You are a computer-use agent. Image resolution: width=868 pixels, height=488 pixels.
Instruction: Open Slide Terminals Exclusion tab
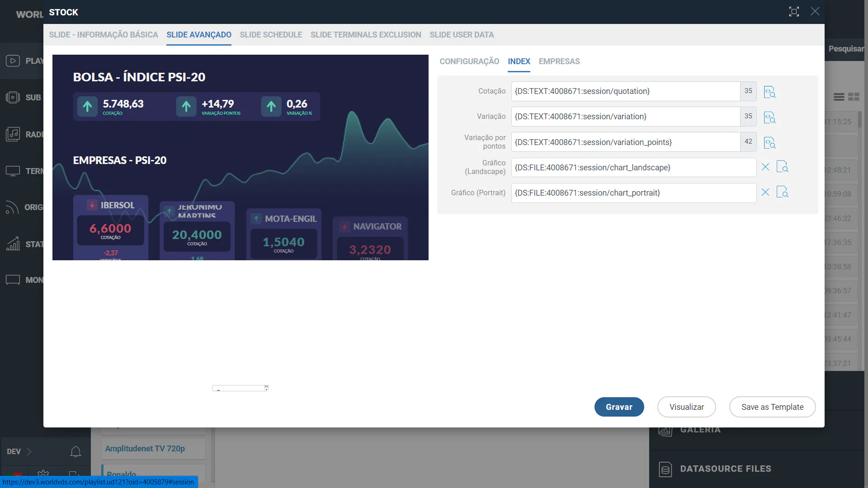[366, 35]
